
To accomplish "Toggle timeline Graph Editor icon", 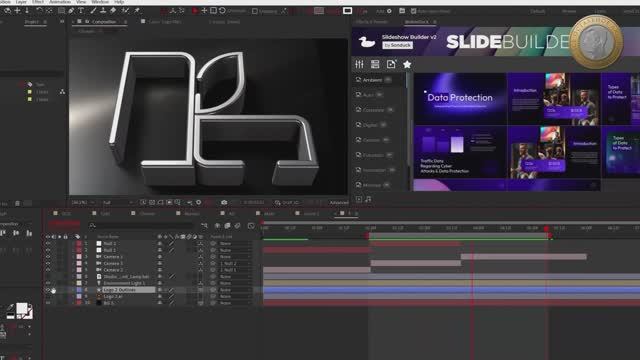I will point(251,225).
